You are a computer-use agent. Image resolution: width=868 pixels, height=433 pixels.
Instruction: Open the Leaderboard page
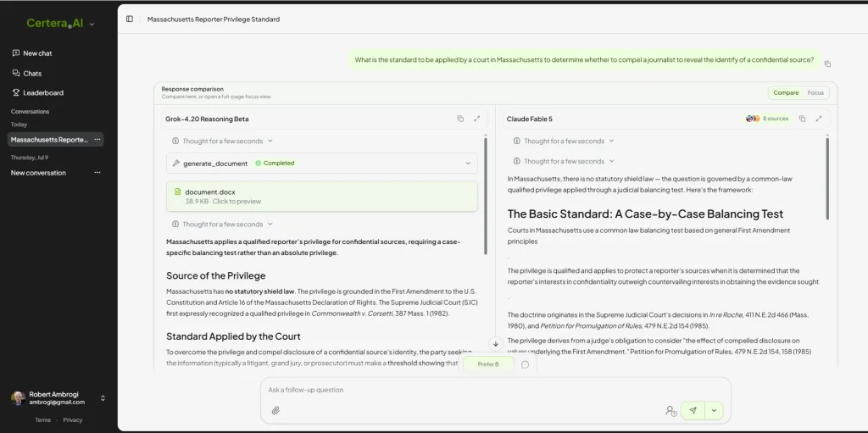[37, 92]
